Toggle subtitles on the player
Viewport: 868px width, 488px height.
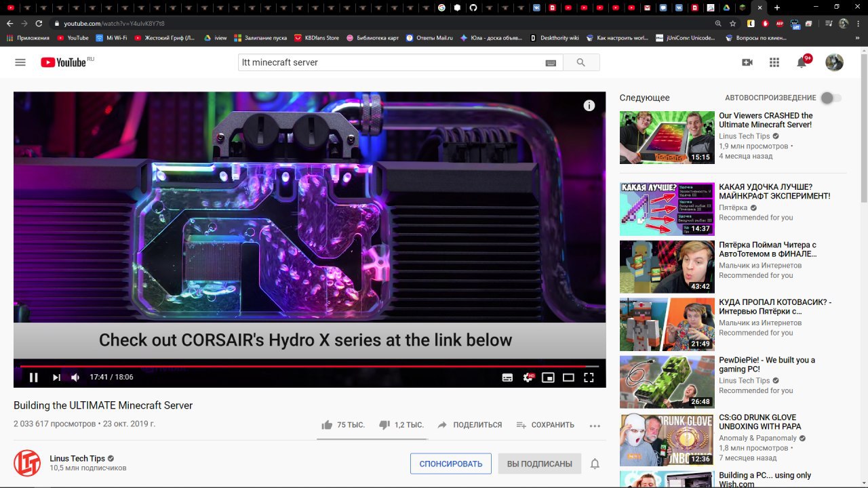point(507,378)
